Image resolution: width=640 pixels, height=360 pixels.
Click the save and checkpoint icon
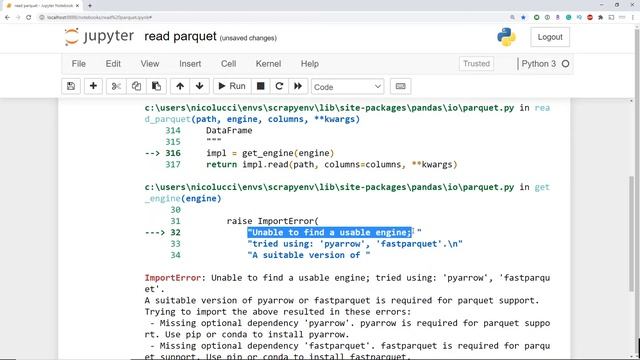pos(71,87)
